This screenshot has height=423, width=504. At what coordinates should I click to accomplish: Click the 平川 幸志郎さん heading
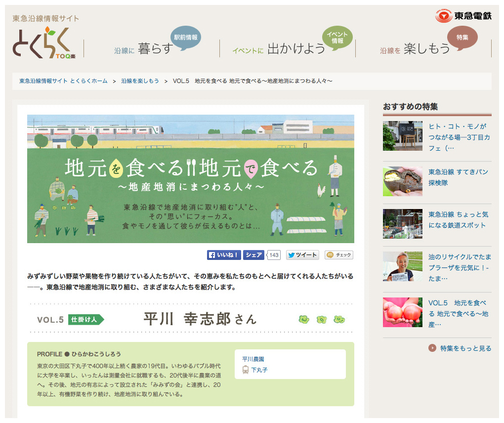pos(200,319)
